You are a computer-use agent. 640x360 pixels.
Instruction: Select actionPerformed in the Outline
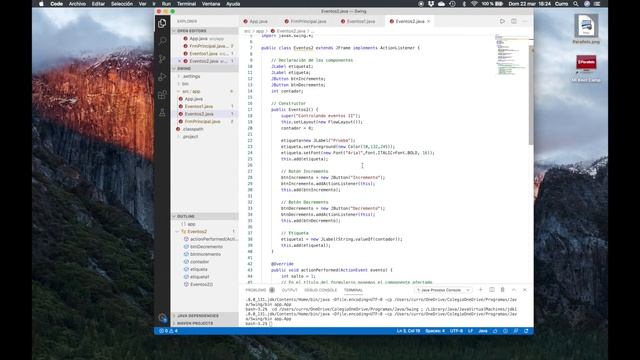tap(213, 239)
